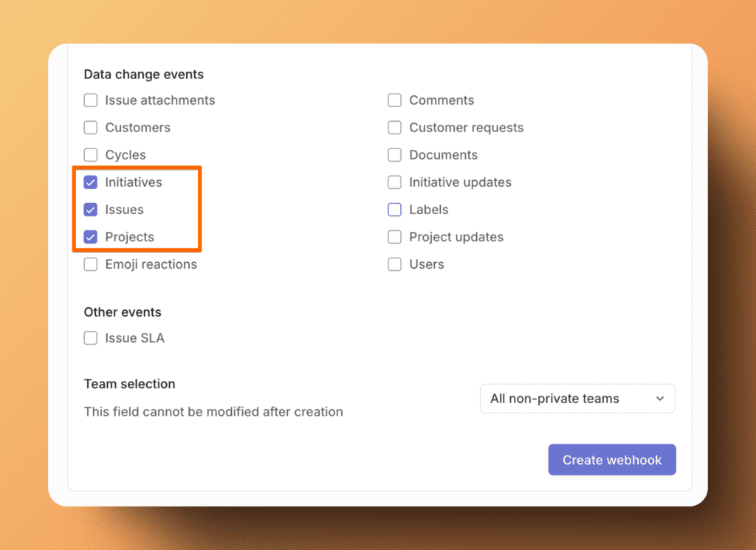The width and height of the screenshot is (756, 550).
Task: Disable the Issues event checkbox
Action: (91, 210)
